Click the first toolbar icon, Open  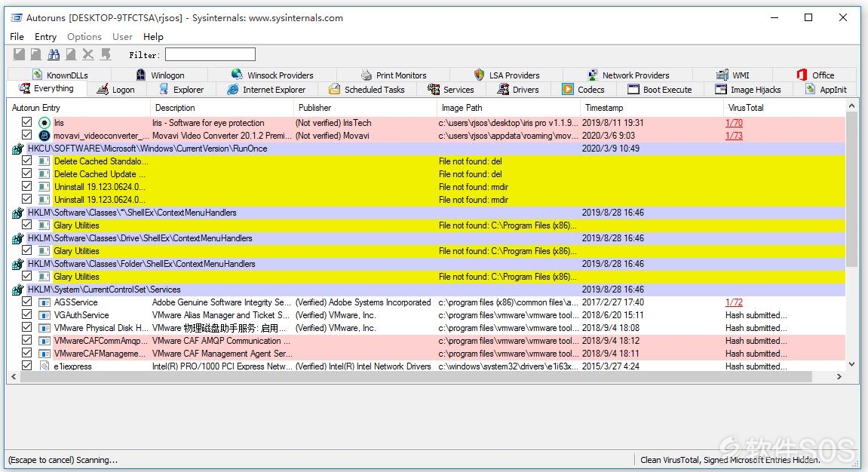pos(20,54)
